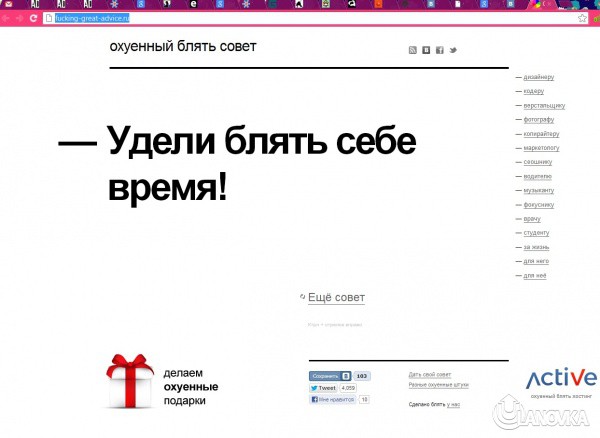
Task: Open the 'студенту' advice category
Action: coord(536,232)
